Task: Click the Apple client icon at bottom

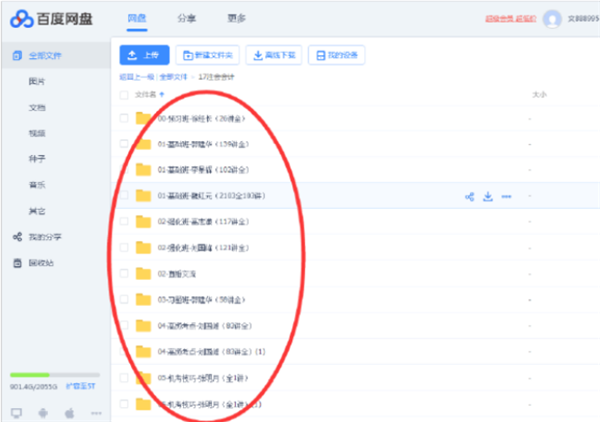Action: coord(69,413)
